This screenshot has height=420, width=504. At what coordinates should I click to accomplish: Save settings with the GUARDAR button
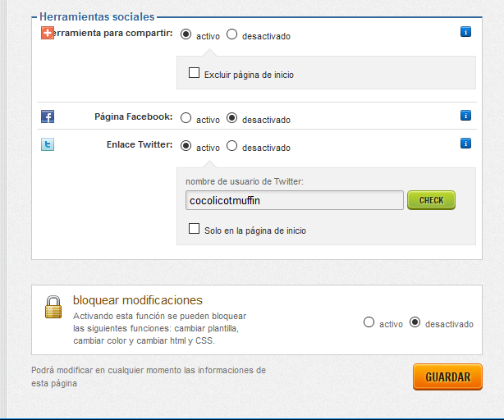tap(447, 377)
